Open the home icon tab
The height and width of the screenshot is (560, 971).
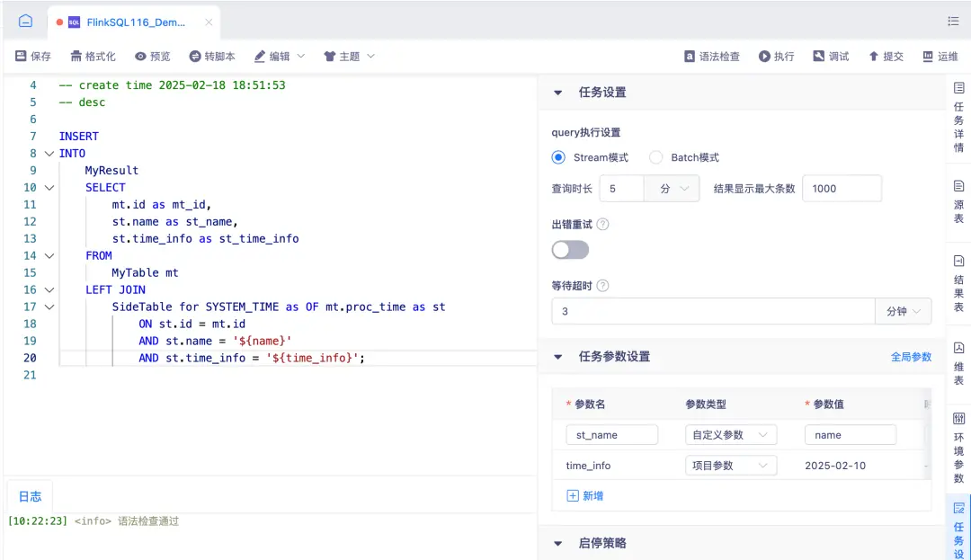coord(25,21)
